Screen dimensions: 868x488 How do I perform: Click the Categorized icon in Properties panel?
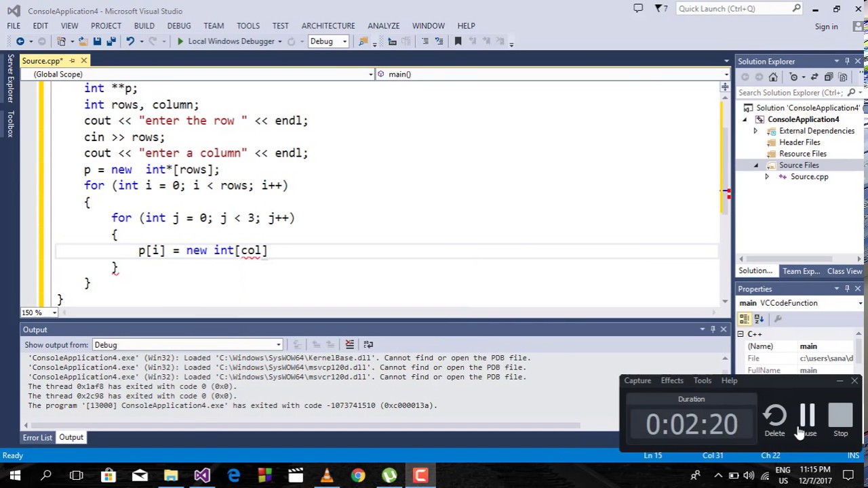(745, 319)
